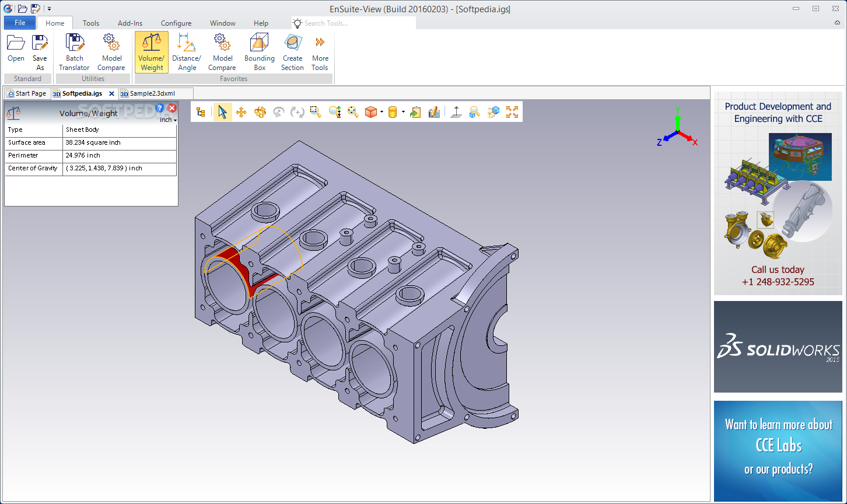Click quick access save icon
Viewport: 847px width, 504px height.
tap(36, 8)
